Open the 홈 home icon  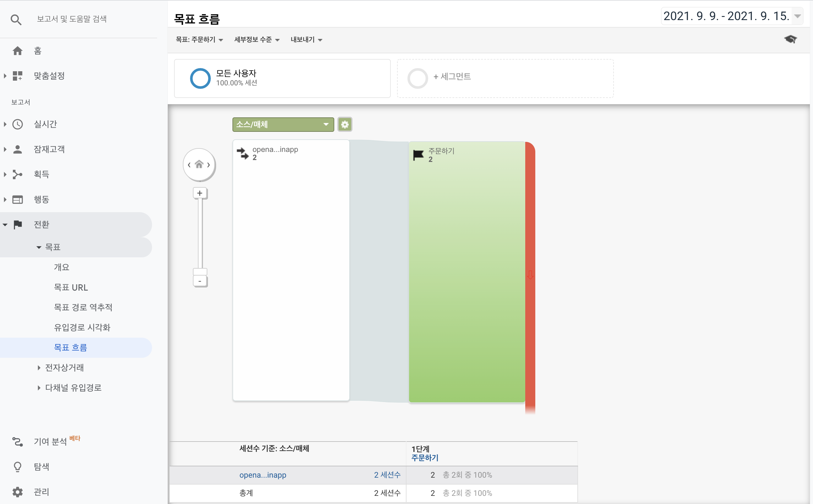pyautogui.click(x=17, y=51)
